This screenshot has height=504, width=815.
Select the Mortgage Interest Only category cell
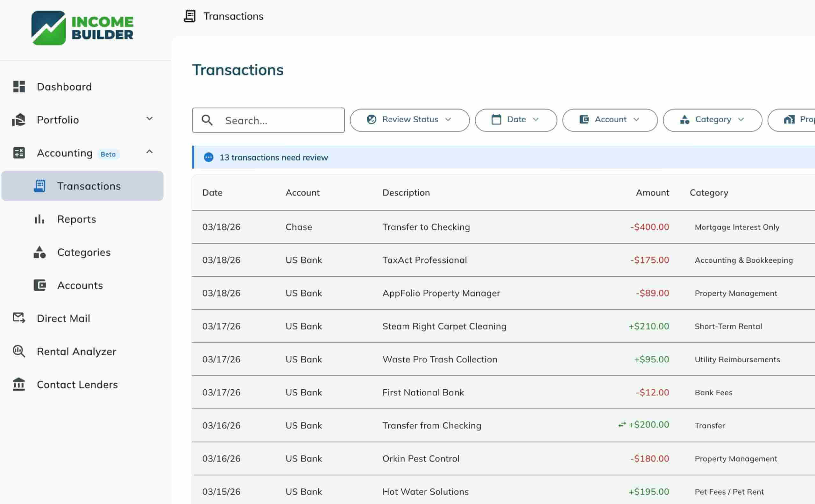pyautogui.click(x=737, y=227)
